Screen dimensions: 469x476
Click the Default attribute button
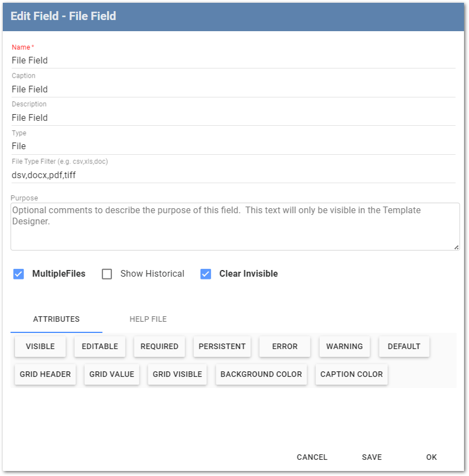[x=404, y=346]
